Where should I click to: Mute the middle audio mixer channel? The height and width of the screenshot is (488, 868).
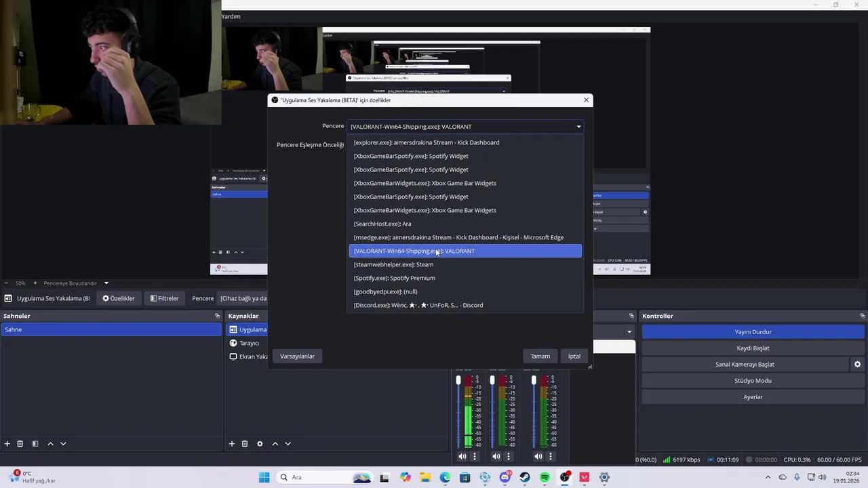click(x=496, y=457)
